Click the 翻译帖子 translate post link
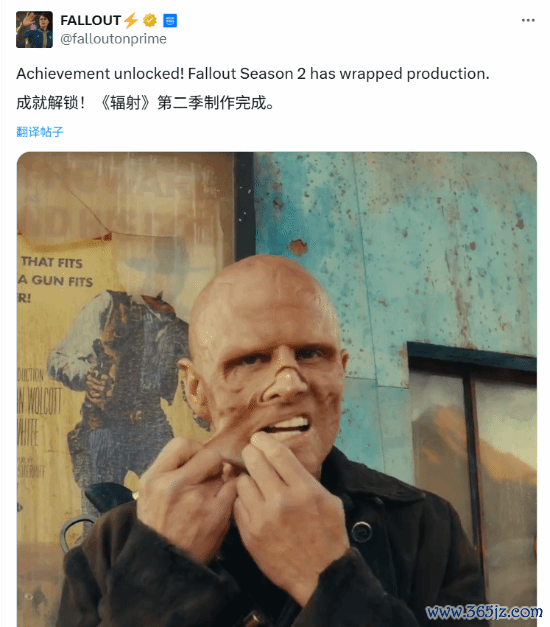The image size is (550, 627). click(40, 132)
